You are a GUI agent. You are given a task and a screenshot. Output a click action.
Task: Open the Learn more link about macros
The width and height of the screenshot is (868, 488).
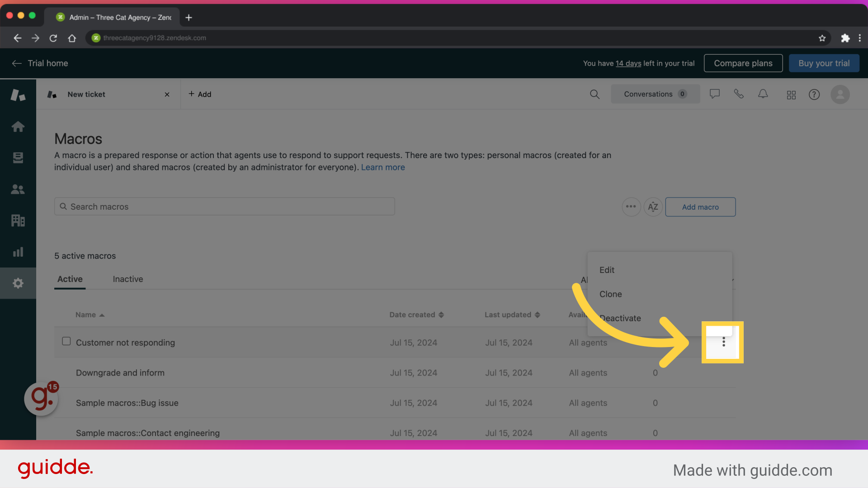(382, 167)
